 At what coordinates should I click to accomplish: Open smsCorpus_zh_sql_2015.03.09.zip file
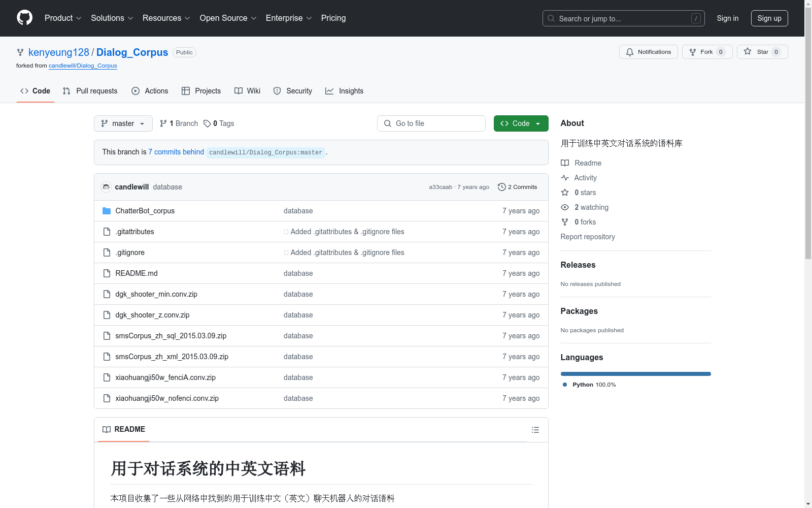point(171,336)
